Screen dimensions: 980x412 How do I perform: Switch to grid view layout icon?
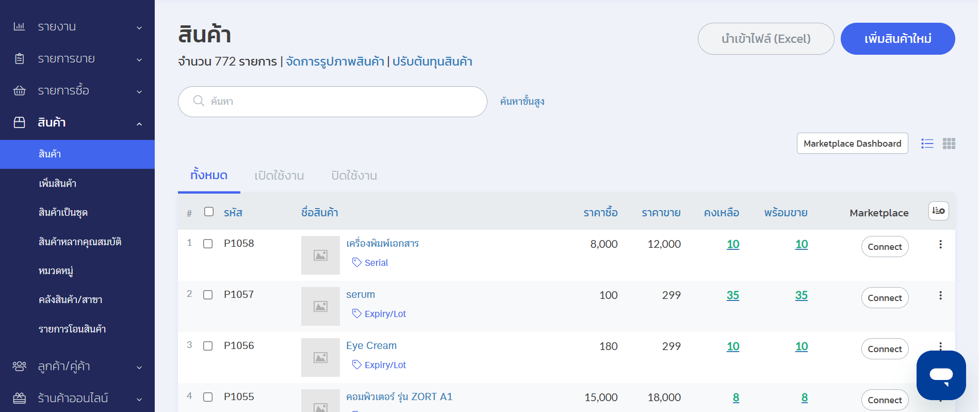coord(949,144)
